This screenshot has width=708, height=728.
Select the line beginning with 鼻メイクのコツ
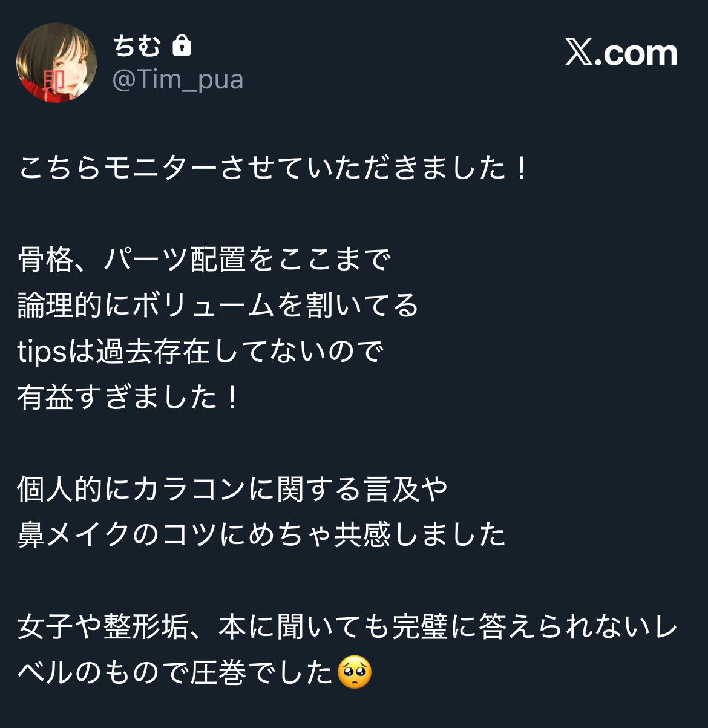(261, 535)
